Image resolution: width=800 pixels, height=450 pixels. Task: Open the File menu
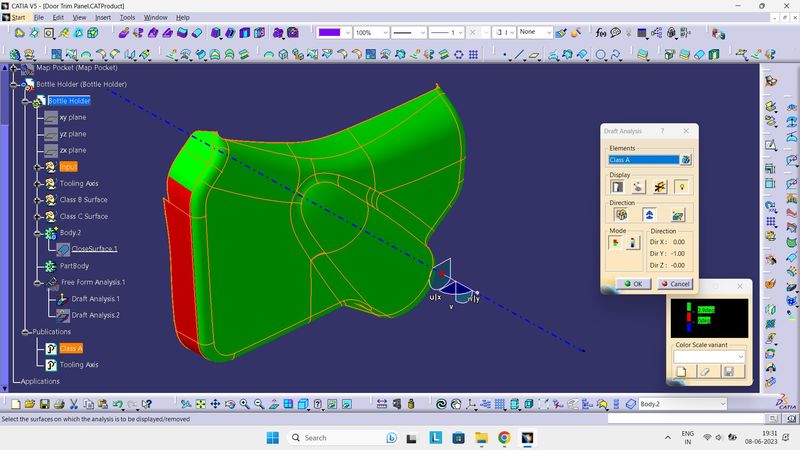(39, 17)
